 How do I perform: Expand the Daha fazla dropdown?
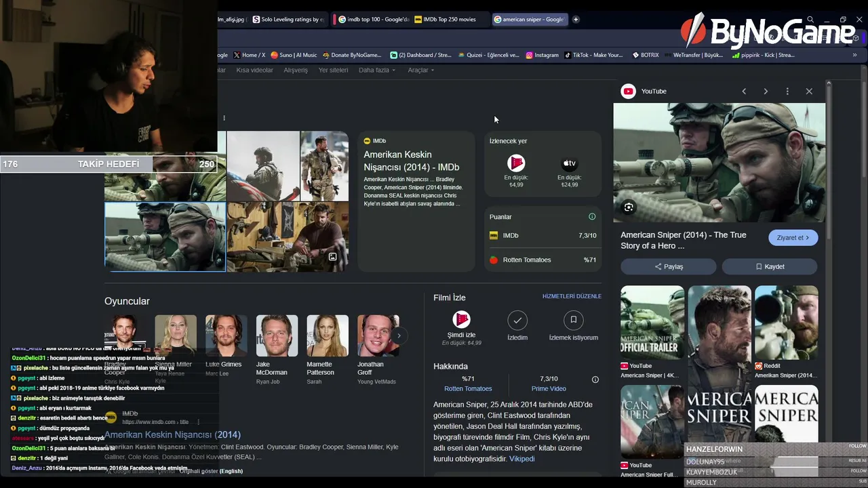click(376, 70)
